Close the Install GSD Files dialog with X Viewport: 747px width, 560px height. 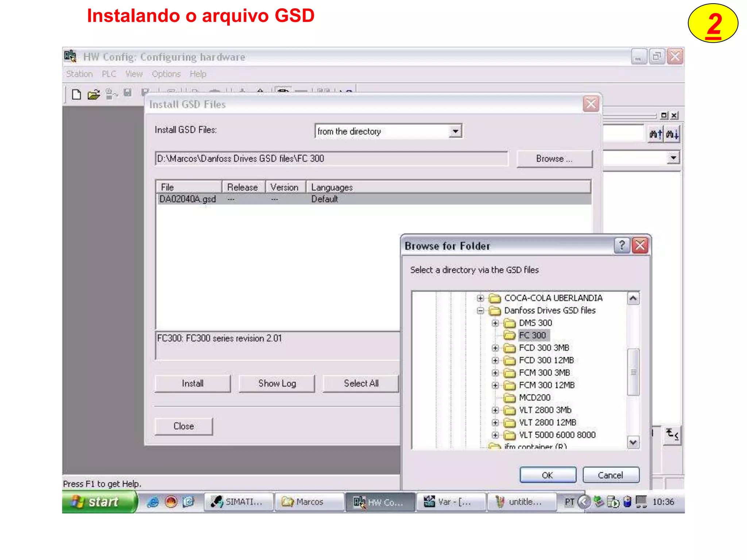point(591,104)
